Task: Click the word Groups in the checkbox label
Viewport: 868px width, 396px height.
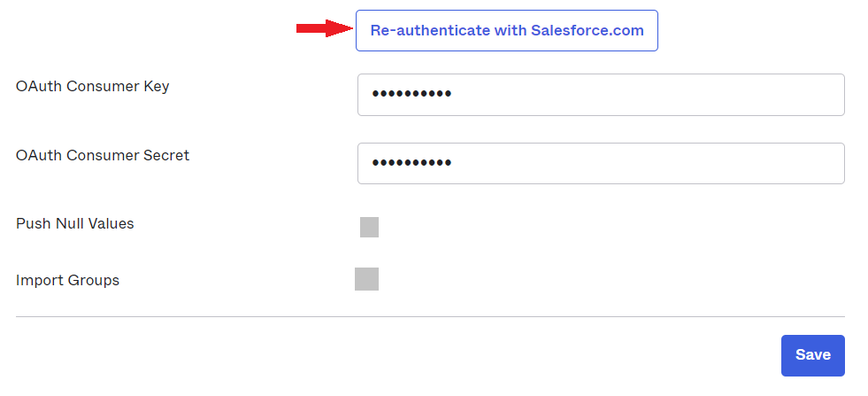Action: tap(95, 280)
